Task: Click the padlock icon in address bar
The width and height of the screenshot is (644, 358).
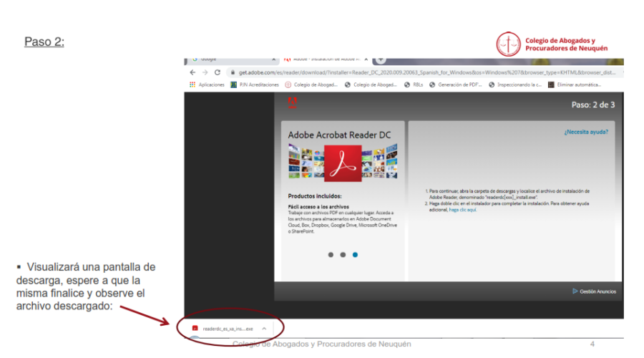Action: pyautogui.click(x=233, y=72)
